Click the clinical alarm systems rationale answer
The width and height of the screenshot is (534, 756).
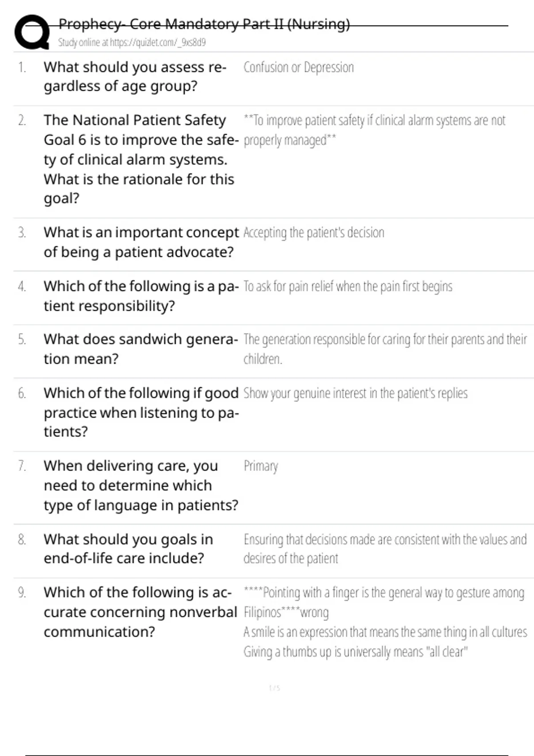point(374,130)
